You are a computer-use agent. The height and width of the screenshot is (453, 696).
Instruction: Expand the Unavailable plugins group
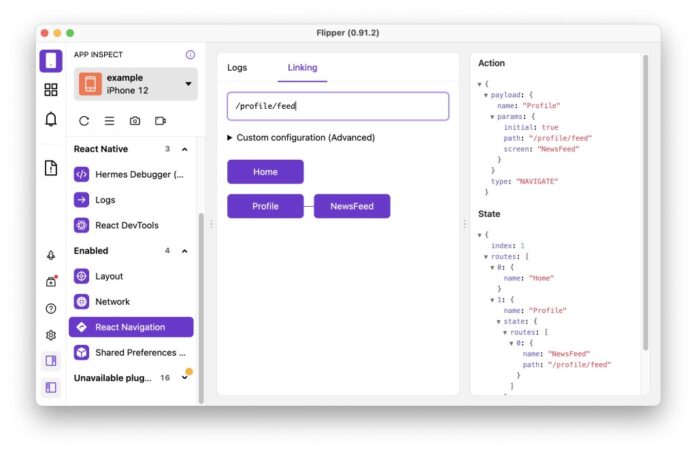click(185, 378)
